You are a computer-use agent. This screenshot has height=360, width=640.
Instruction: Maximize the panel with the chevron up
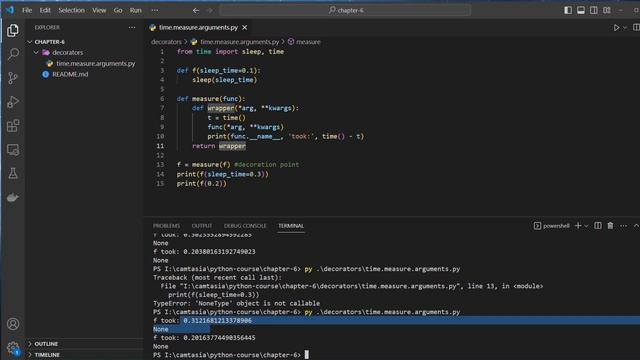point(636,226)
